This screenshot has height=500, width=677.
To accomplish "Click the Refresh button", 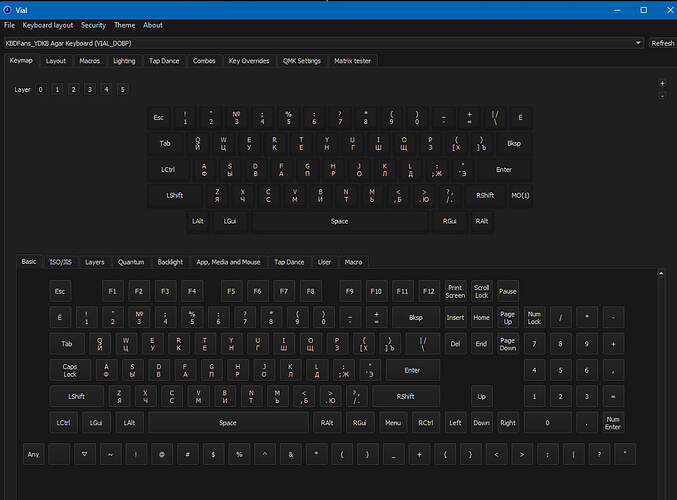I will [x=662, y=43].
